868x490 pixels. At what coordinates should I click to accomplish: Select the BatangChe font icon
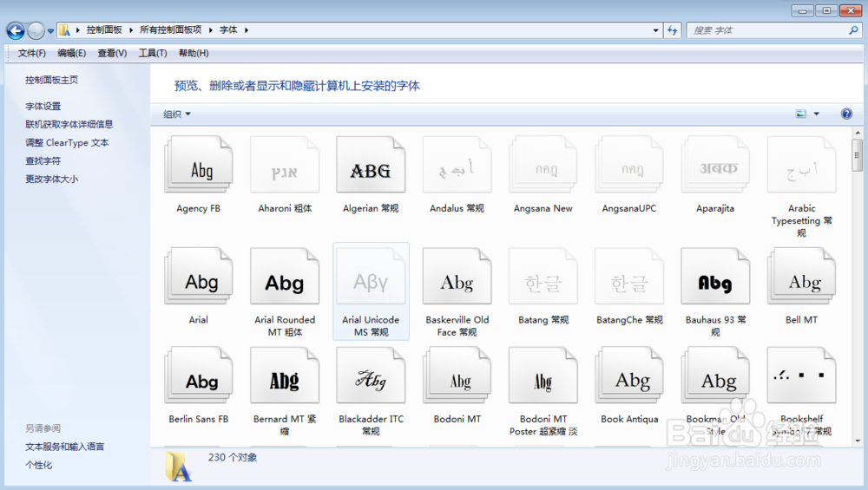629,277
